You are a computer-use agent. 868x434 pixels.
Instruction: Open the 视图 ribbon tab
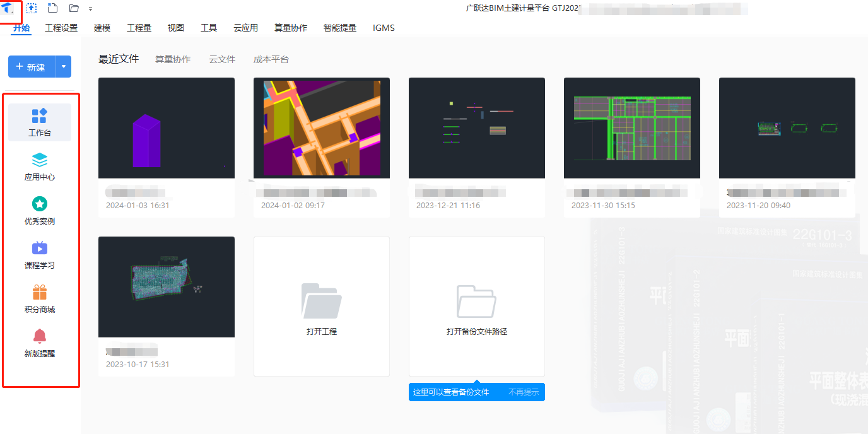[x=176, y=28]
